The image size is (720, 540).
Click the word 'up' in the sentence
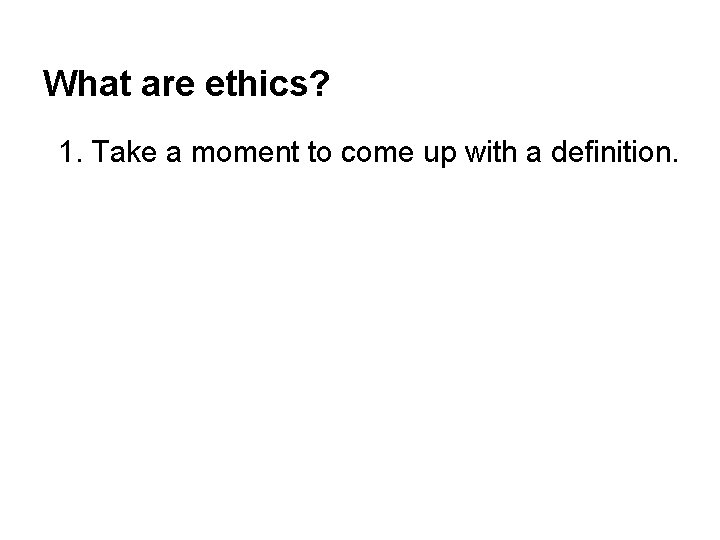439,156
